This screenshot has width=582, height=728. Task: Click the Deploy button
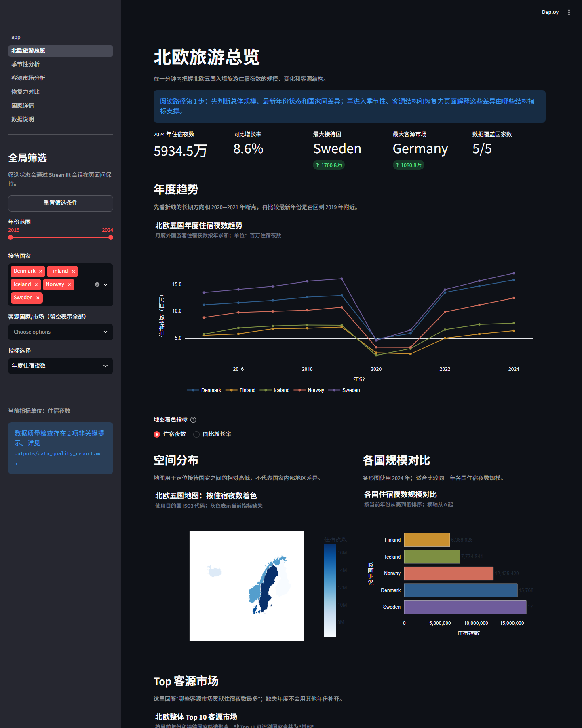550,12
